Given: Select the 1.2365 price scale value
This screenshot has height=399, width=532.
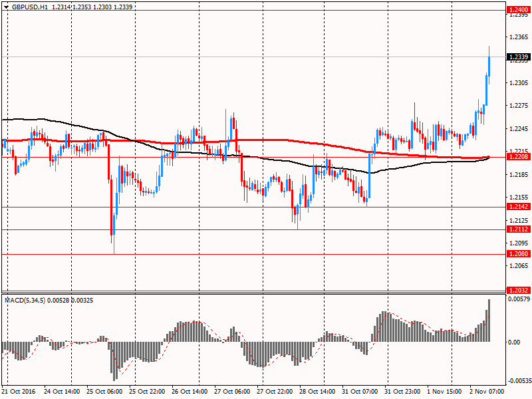Looking at the screenshot, I should coord(519,37).
